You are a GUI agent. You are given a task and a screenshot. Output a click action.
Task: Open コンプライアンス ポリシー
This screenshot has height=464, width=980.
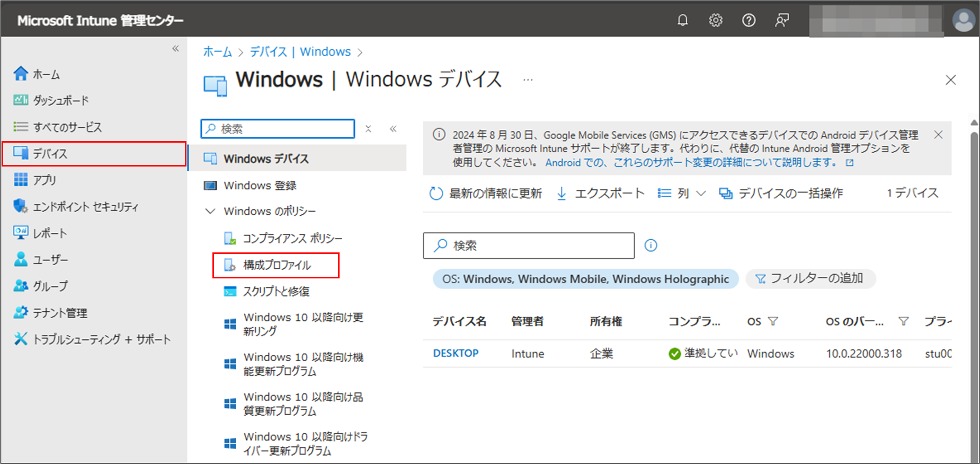pyautogui.click(x=292, y=239)
